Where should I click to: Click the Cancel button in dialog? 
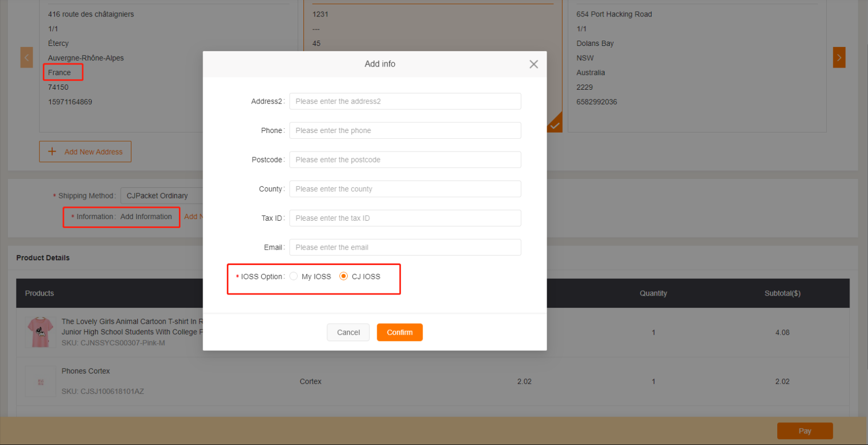tap(348, 333)
